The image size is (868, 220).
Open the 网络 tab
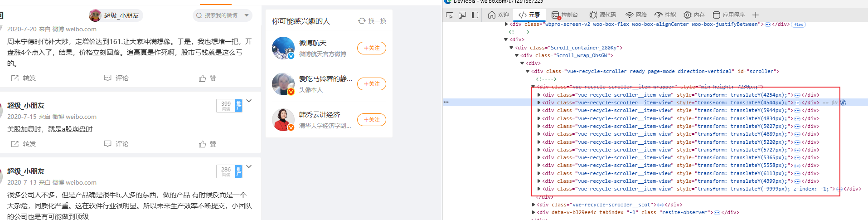pos(636,15)
